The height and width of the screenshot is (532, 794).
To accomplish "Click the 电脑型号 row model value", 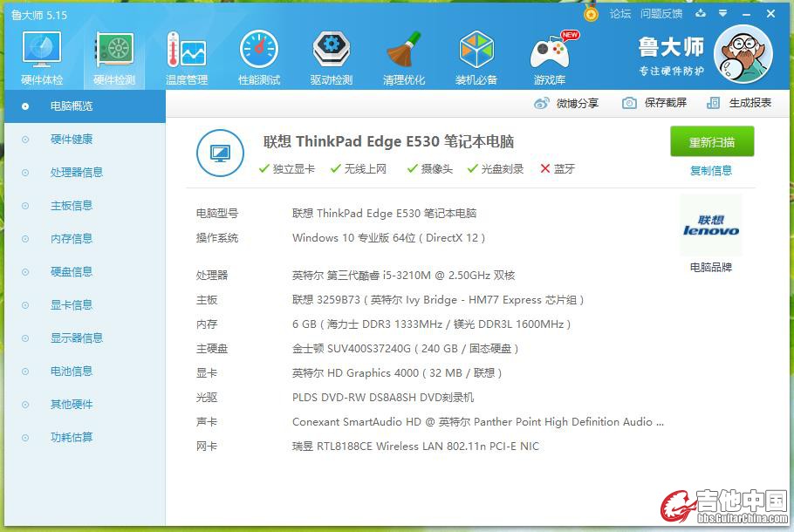I will 384,214.
